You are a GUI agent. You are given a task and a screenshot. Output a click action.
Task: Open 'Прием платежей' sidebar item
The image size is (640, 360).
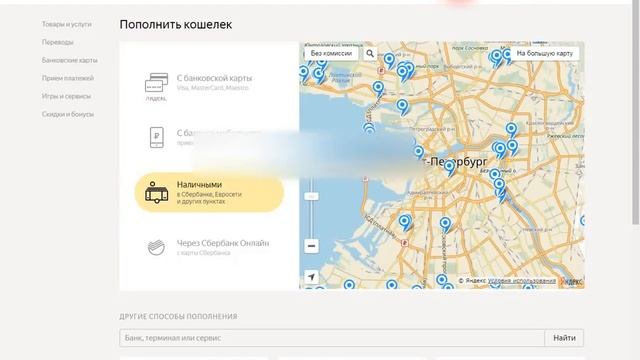pos(68,78)
